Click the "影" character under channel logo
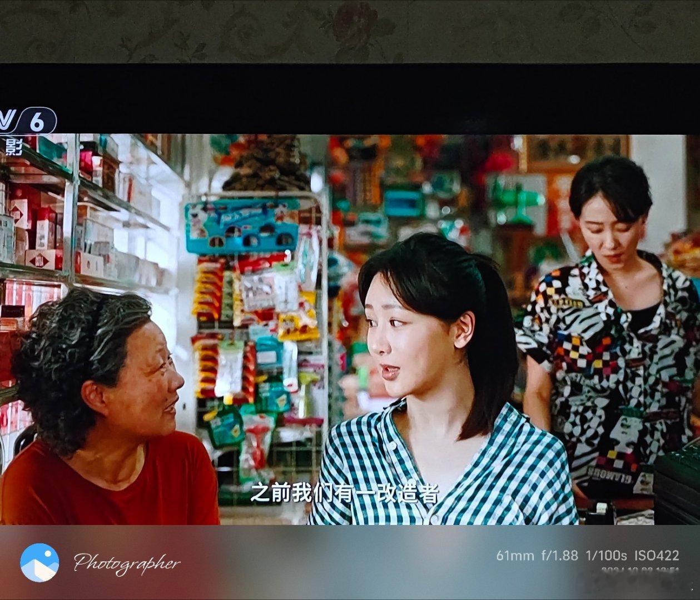The height and width of the screenshot is (600, 700). 13,147
